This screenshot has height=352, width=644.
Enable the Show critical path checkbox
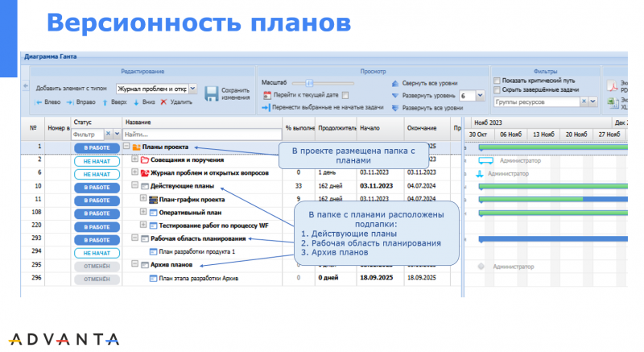pyautogui.click(x=496, y=81)
